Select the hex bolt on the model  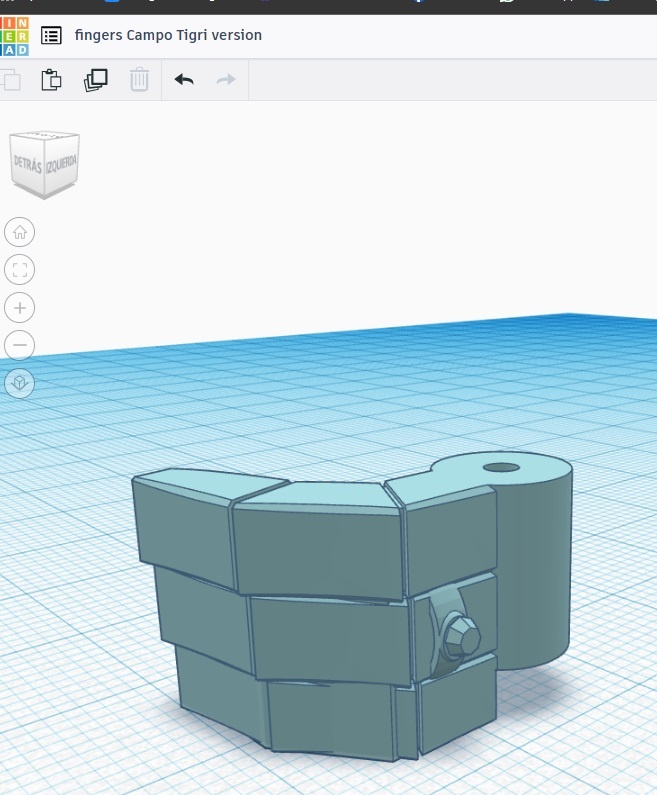(460, 639)
